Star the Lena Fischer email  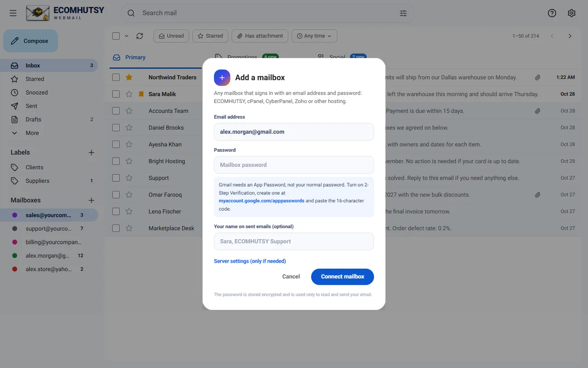pos(129,212)
